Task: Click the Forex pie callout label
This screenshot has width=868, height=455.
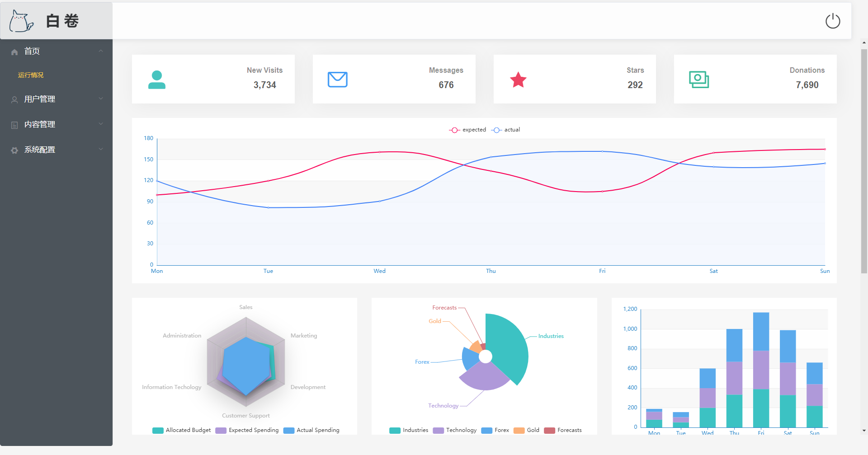Action: [422, 362]
